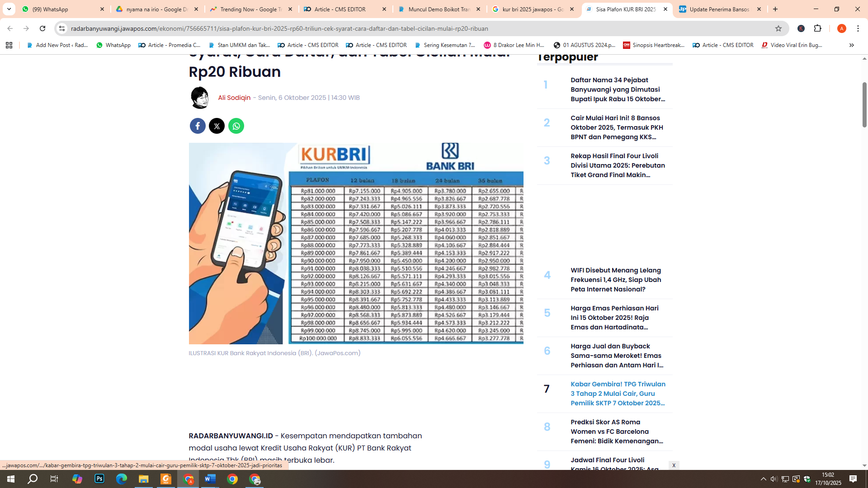Open the KUR BRI table image

(x=356, y=244)
